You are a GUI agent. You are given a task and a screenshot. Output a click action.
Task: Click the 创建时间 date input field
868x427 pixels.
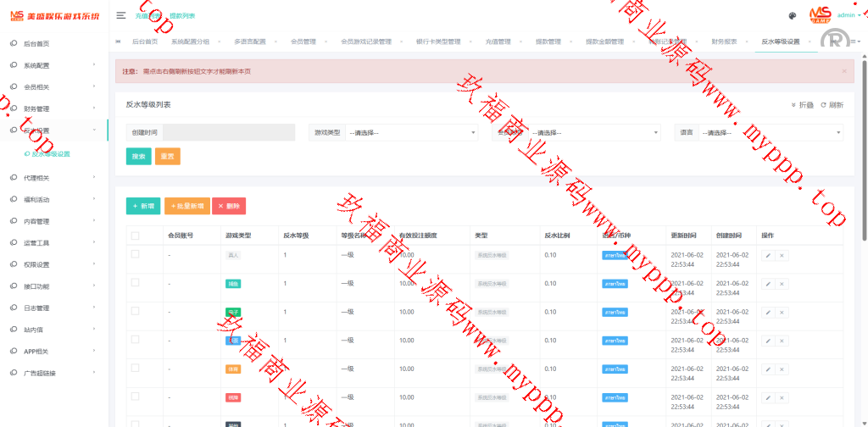(x=229, y=132)
